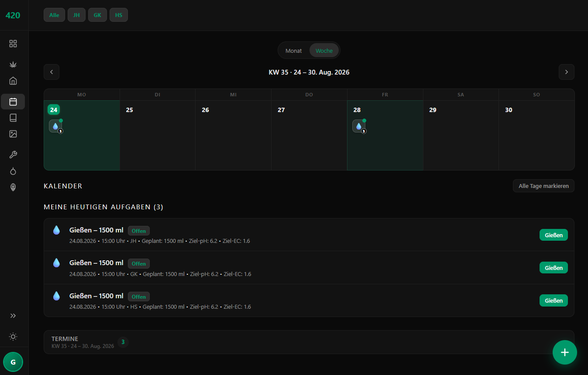Filter by Alle
The height and width of the screenshot is (375, 588).
[x=54, y=15]
